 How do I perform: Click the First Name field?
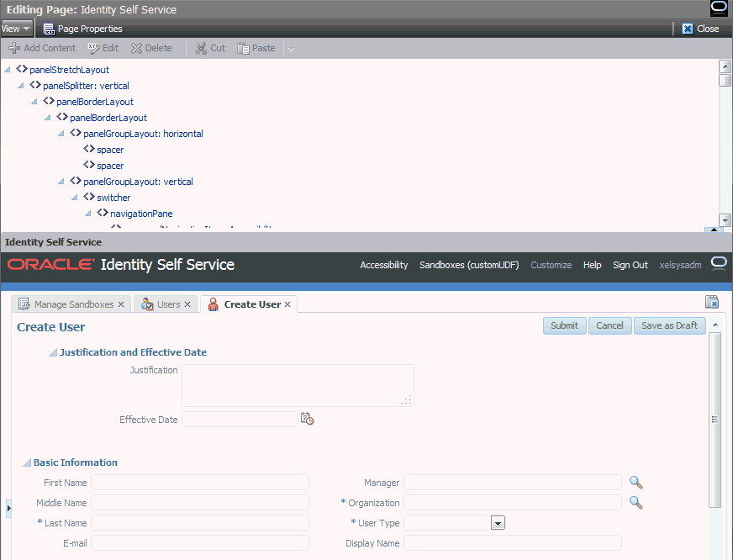[x=200, y=483]
